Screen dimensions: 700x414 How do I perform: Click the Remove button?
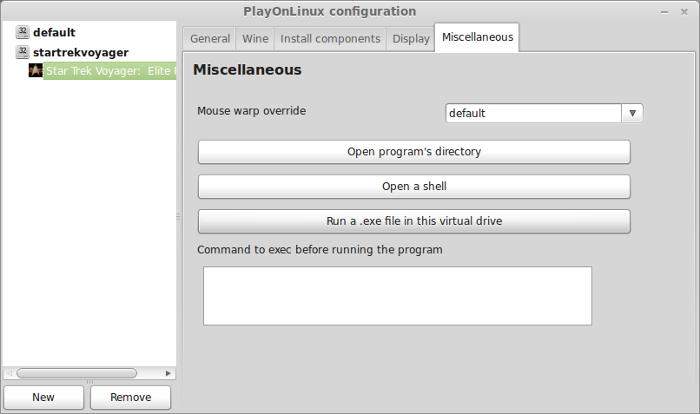pos(130,397)
